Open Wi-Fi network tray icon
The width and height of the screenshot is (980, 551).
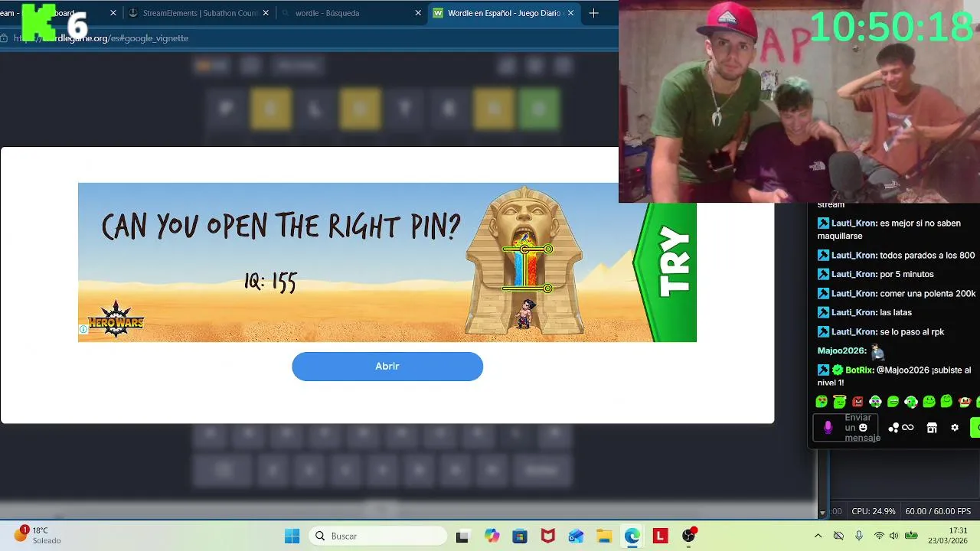click(879, 536)
